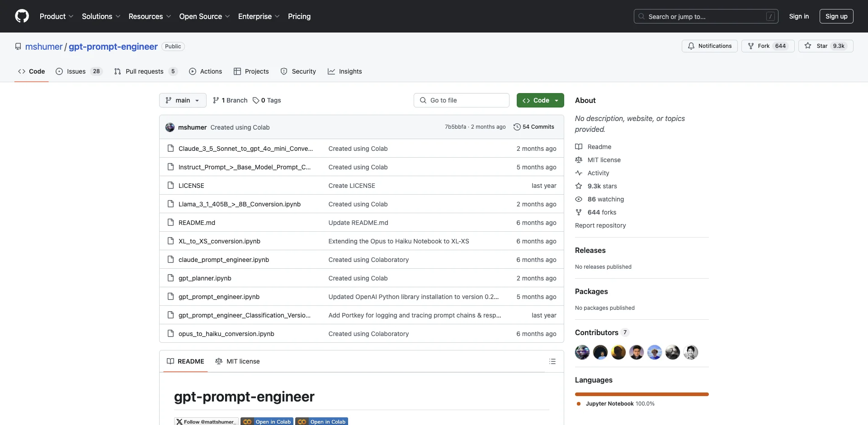The width and height of the screenshot is (868, 425).
Task: Open the Packages section heading
Action: point(591,291)
